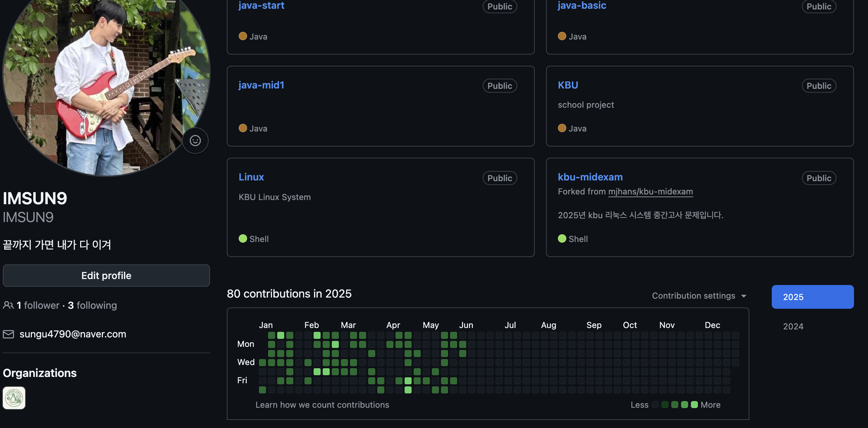Open the organization penguin avatar
The width and height of the screenshot is (868, 428).
click(x=14, y=398)
